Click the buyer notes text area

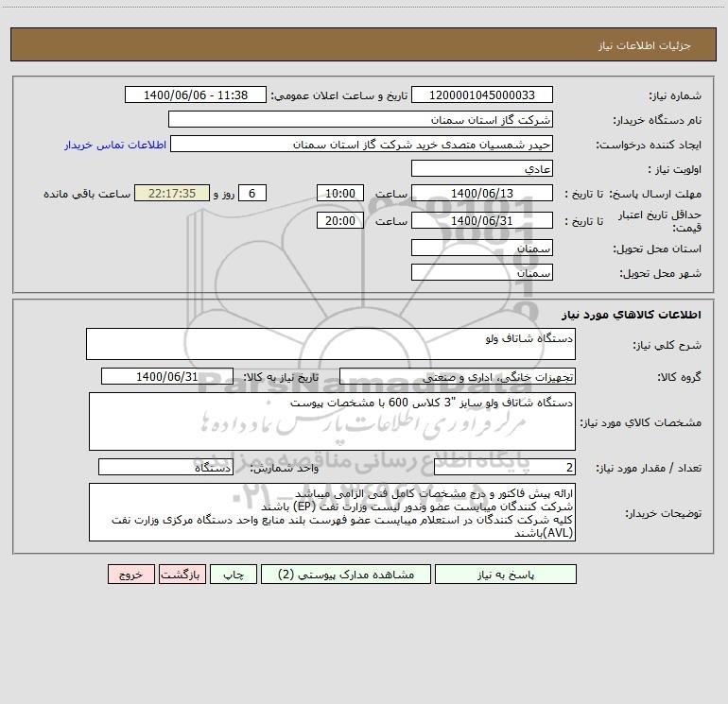coord(332,512)
